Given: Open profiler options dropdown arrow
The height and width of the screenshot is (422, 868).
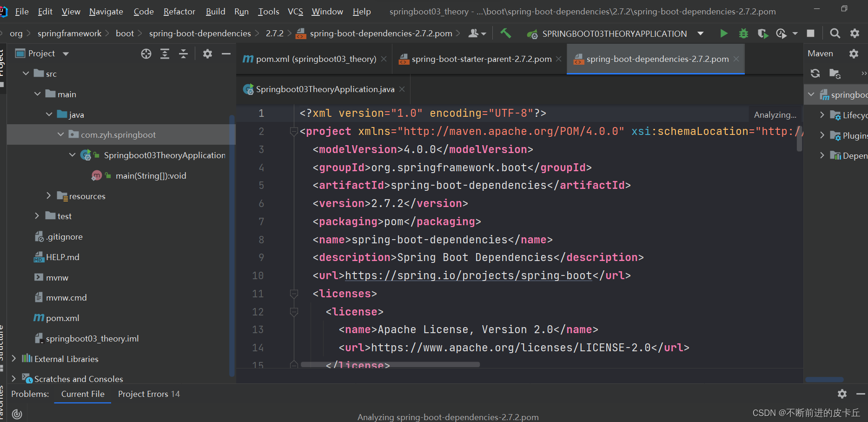Looking at the screenshot, I should pos(795,33).
